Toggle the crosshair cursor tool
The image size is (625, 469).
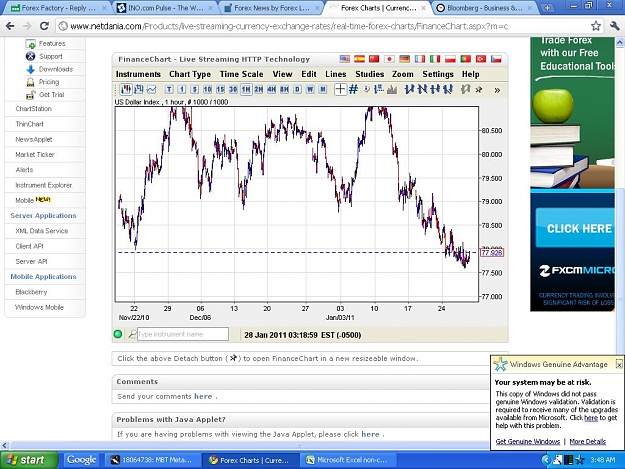click(340, 89)
